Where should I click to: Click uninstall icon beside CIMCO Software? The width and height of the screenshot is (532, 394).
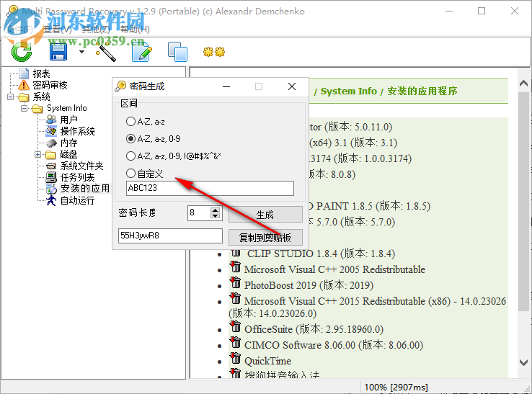pos(236,343)
